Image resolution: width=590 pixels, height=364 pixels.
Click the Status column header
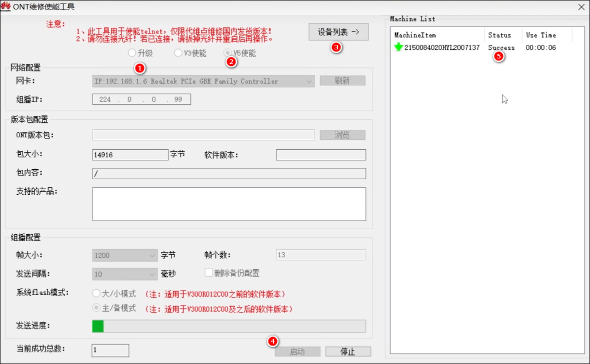[503, 35]
